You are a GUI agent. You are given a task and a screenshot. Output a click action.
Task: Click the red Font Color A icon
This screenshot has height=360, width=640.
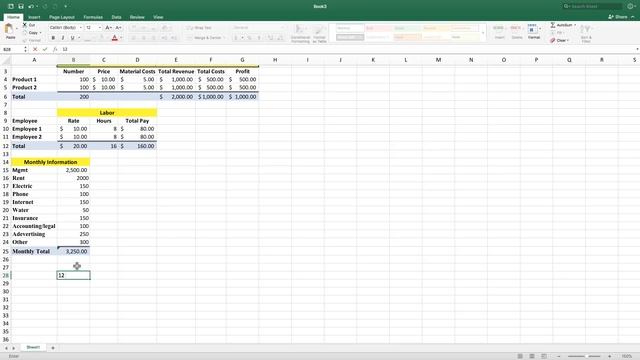point(115,38)
